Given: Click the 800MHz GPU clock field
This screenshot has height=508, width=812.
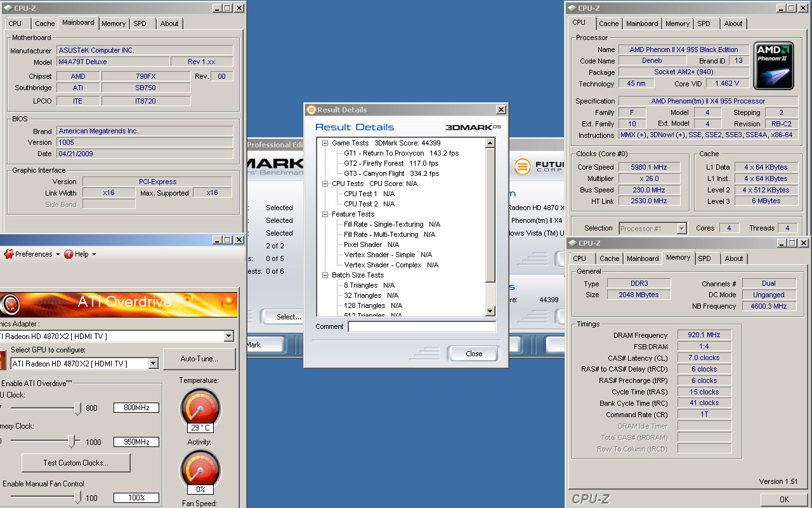Looking at the screenshot, I should 136,408.
